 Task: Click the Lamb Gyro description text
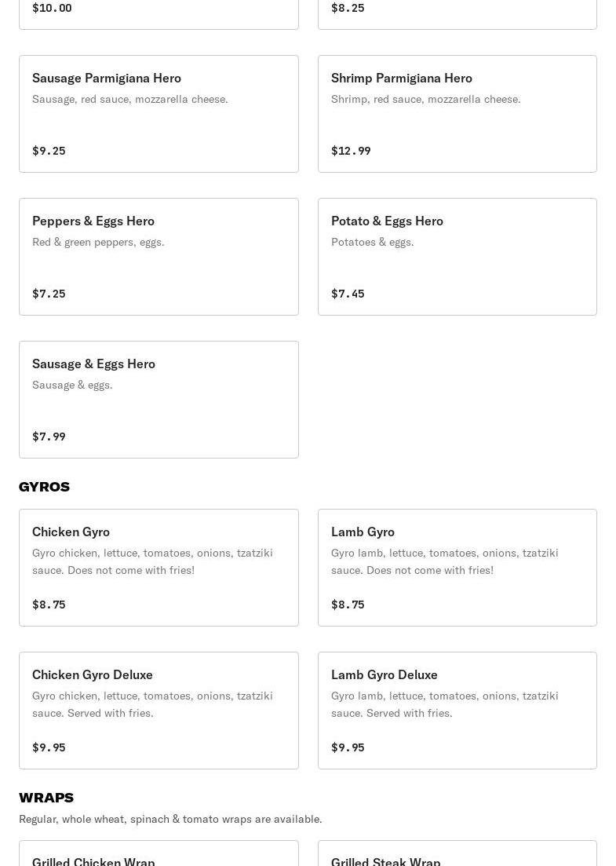(x=445, y=561)
